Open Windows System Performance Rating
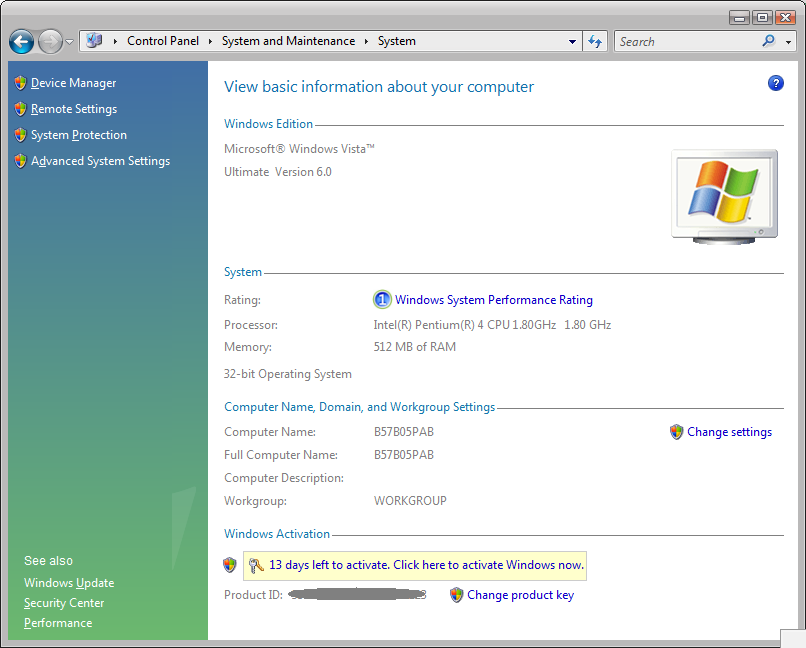This screenshot has height=648, width=806. click(x=493, y=300)
